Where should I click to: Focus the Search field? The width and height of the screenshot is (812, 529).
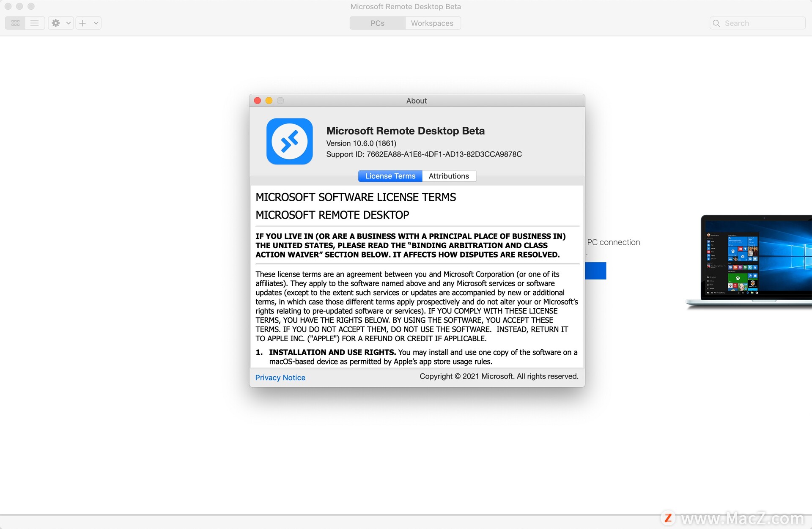tap(757, 23)
